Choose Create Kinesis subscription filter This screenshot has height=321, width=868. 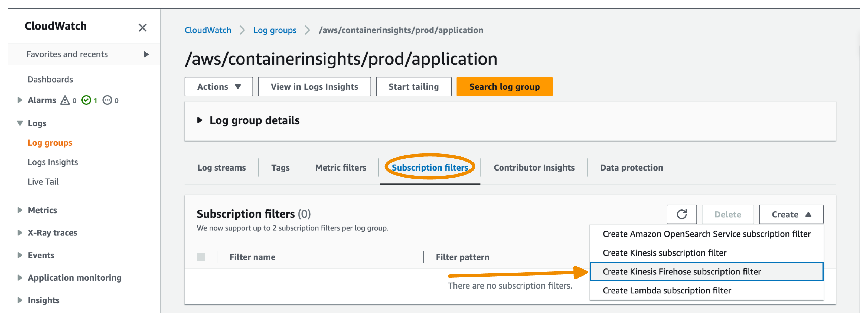tap(706, 253)
